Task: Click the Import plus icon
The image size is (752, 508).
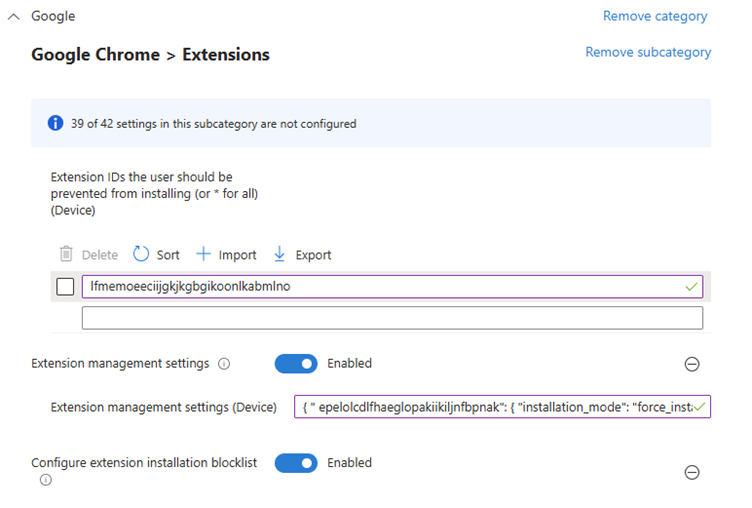Action: [203, 254]
